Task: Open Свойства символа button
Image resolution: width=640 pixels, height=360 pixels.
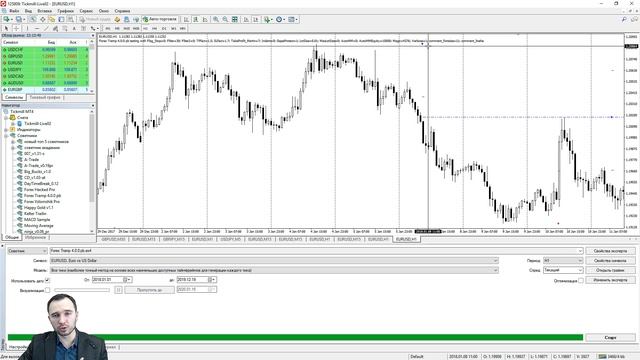Action: click(610, 260)
